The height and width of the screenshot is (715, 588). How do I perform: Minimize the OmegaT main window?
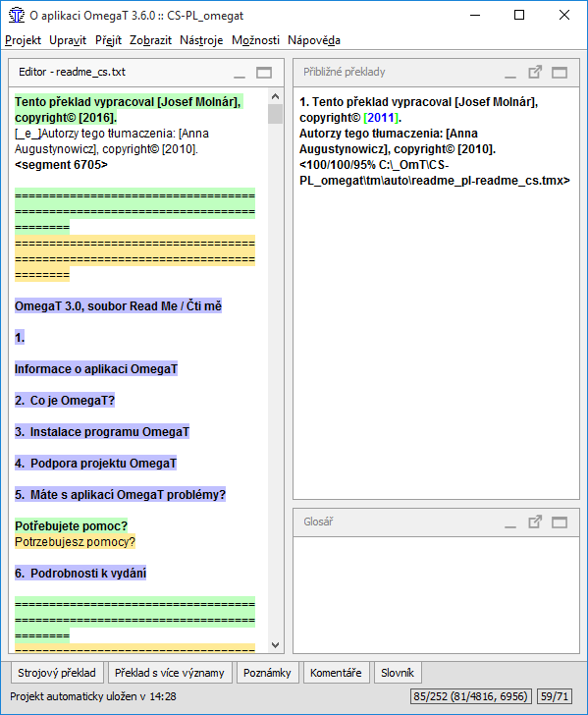(475, 15)
